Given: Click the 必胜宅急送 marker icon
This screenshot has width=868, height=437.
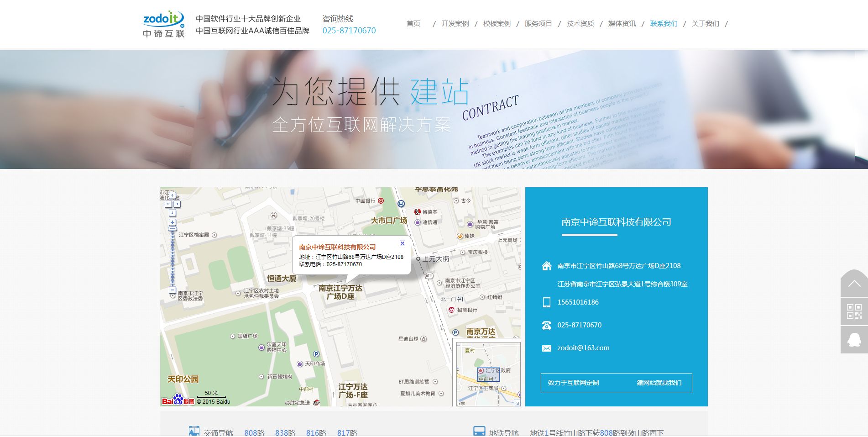Looking at the screenshot, I should 316,402.
